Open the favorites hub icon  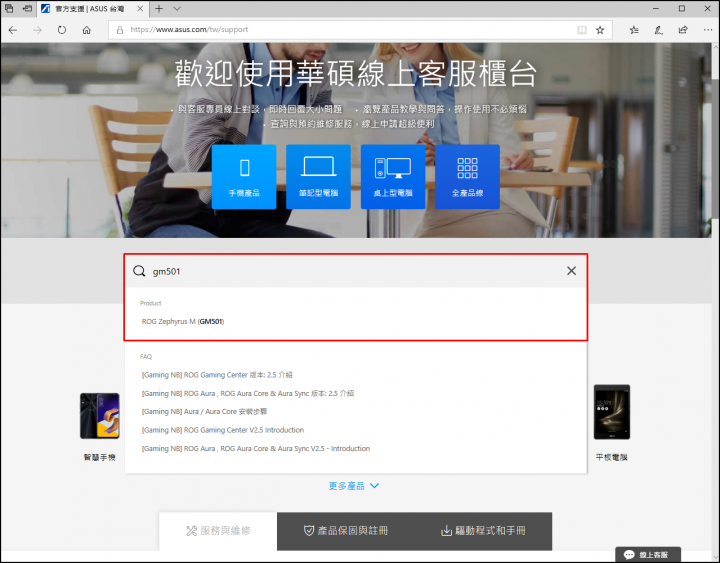pyautogui.click(x=634, y=30)
